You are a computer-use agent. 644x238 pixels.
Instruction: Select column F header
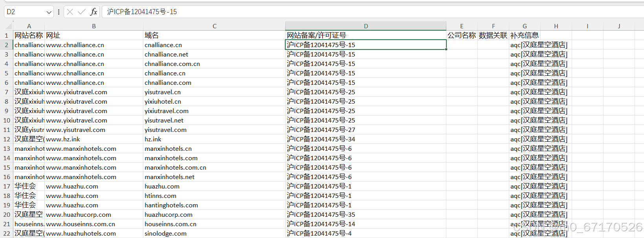pos(493,26)
